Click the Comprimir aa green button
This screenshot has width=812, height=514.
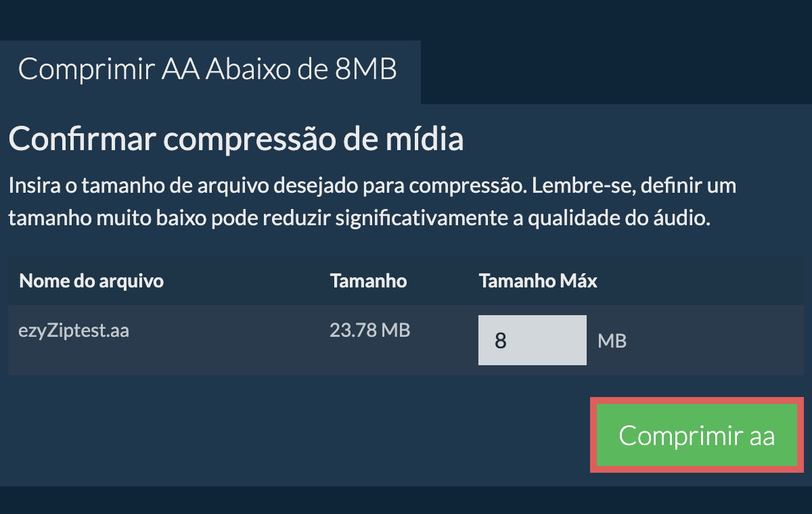click(x=696, y=436)
